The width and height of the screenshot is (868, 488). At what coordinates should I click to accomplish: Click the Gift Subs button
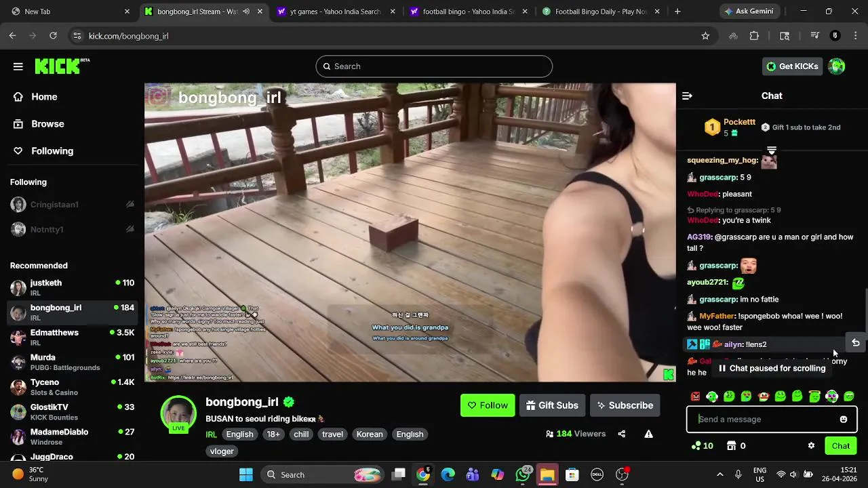tap(552, 405)
